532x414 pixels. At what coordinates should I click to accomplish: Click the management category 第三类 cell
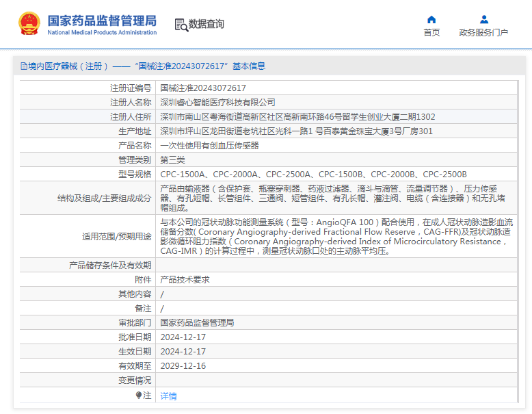(172, 160)
